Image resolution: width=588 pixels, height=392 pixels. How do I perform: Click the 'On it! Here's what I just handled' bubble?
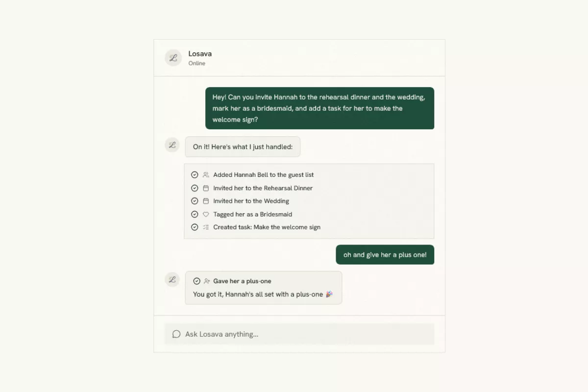pos(243,147)
